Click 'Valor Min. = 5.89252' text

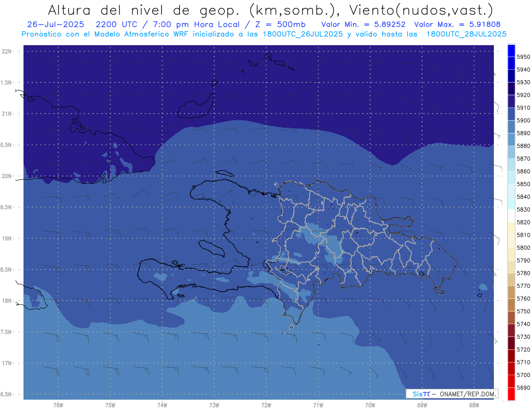(x=363, y=24)
